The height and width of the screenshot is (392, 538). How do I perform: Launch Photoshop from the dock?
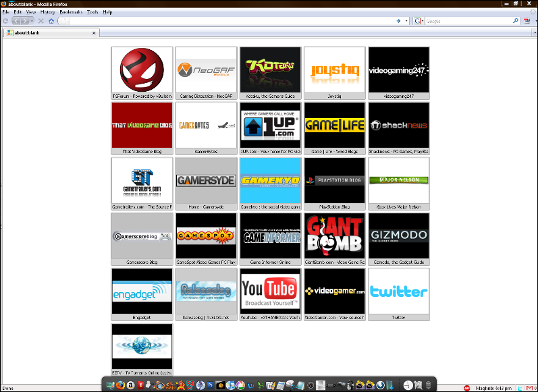pos(211,385)
